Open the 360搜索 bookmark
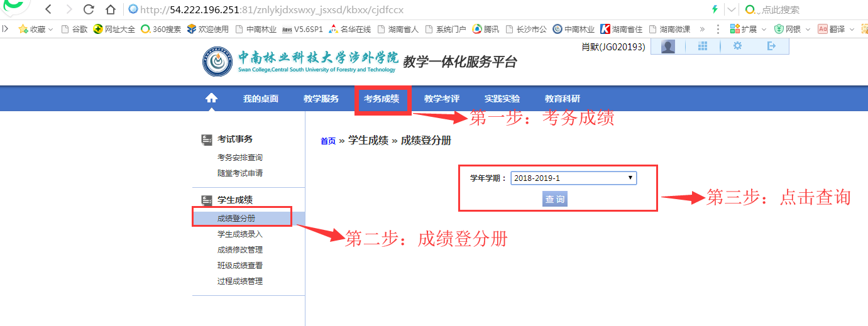The image size is (868, 326). [161, 29]
